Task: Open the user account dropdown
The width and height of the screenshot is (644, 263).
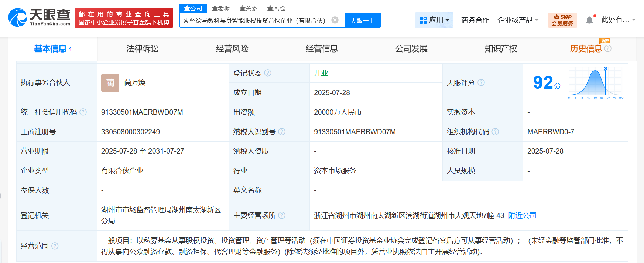Action: pos(618,20)
